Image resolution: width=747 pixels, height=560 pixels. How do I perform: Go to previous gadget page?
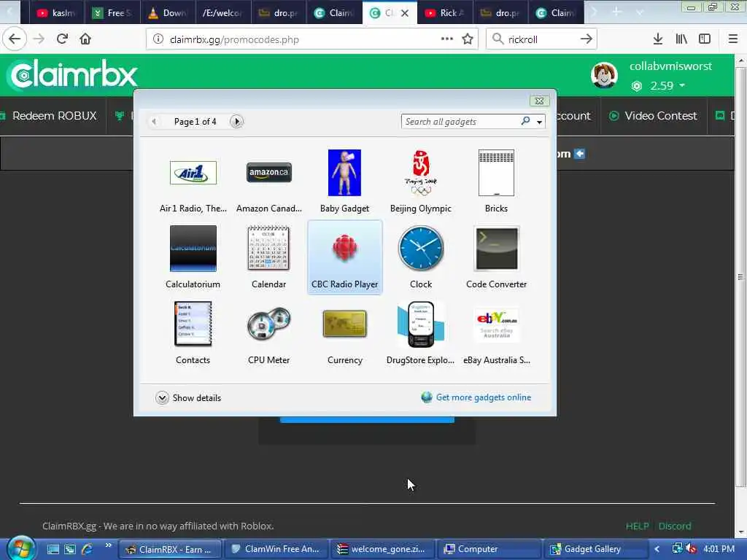pos(154,122)
